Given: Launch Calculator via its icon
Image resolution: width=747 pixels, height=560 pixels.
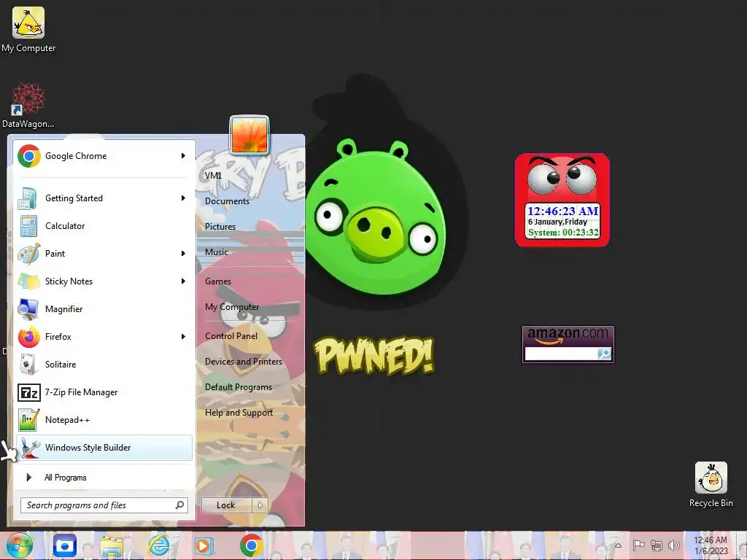Looking at the screenshot, I should click(28, 226).
